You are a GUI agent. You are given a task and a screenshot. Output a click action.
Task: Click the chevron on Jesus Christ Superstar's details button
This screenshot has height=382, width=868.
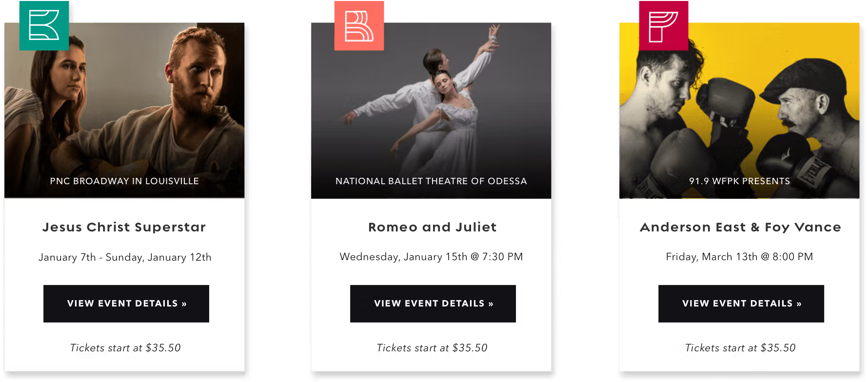click(183, 304)
